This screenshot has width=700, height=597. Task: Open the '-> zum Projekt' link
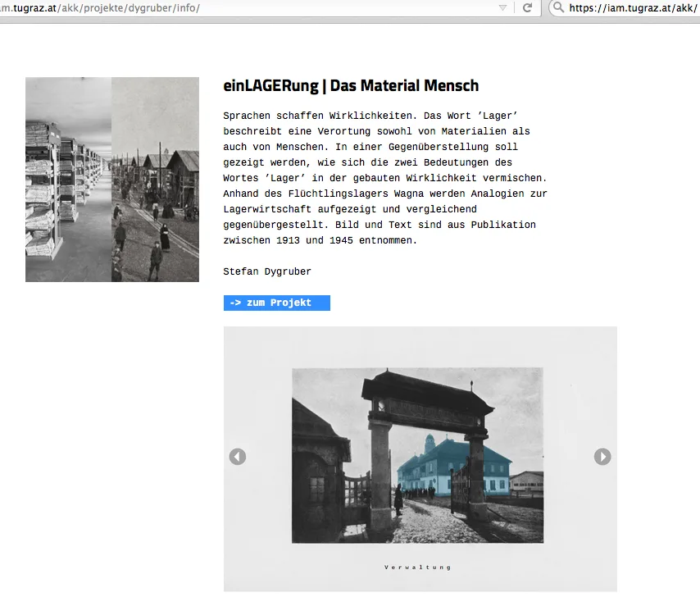[x=277, y=303]
